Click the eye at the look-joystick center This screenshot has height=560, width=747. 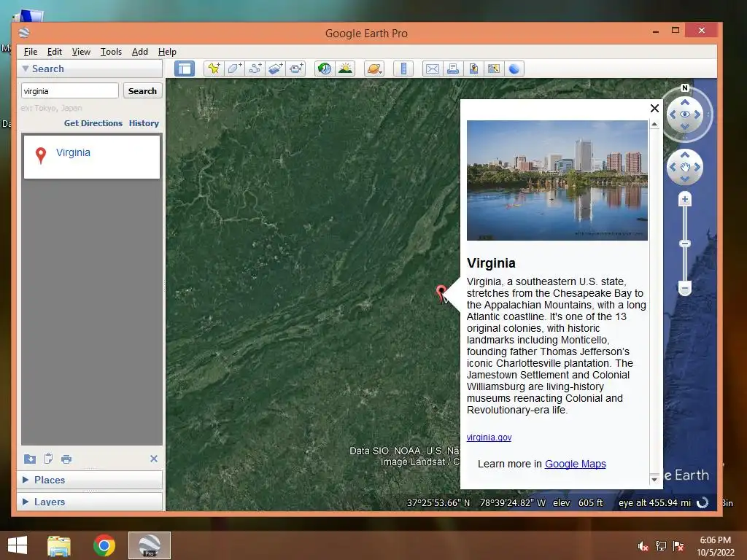pyautogui.click(x=684, y=114)
